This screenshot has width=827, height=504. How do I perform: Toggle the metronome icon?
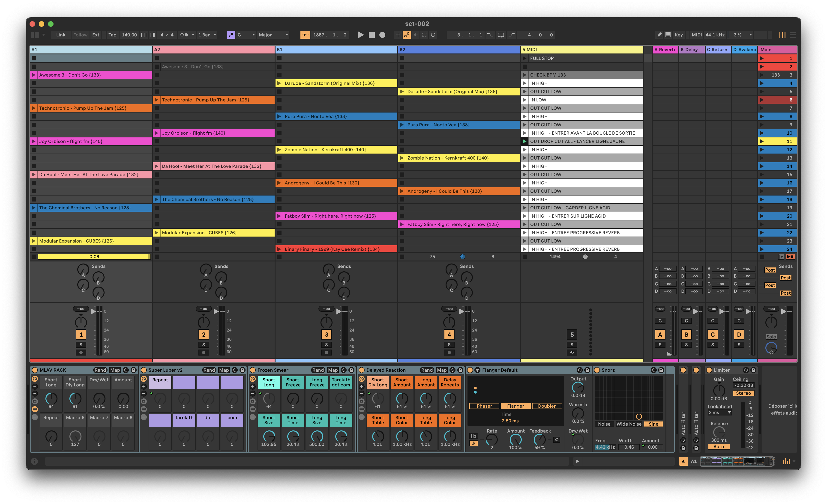184,35
